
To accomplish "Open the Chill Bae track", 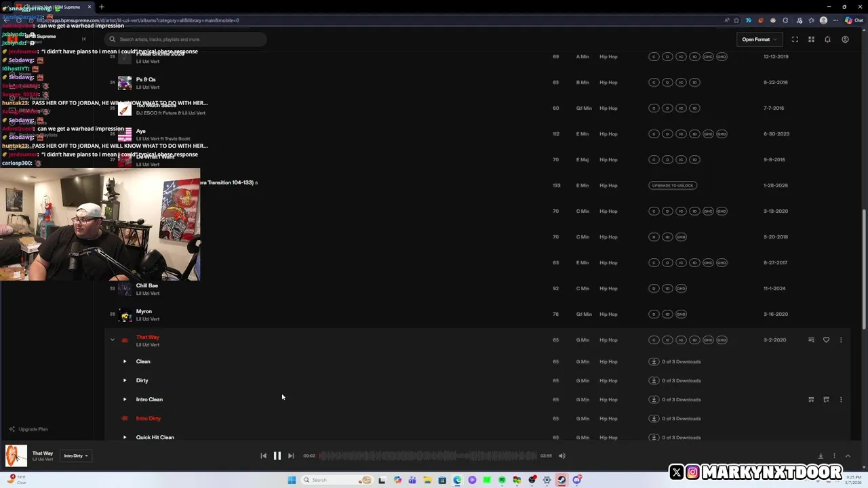I will 147,285.
